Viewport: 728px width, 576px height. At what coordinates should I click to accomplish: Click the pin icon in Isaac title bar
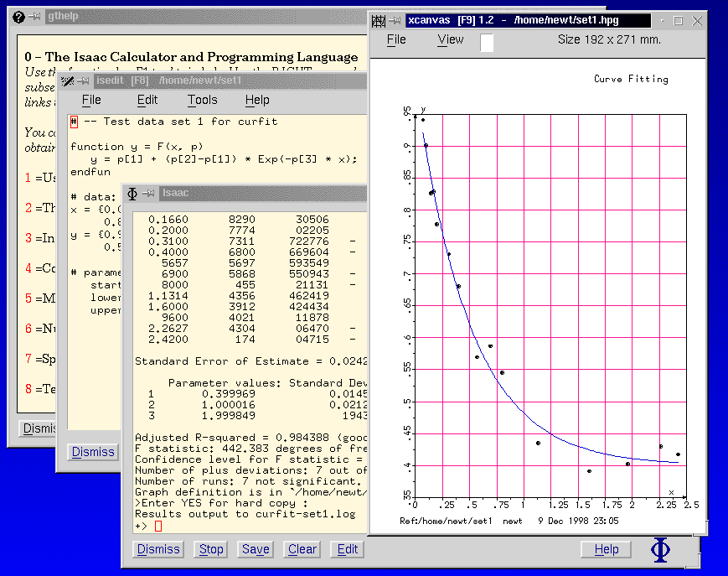[149, 194]
